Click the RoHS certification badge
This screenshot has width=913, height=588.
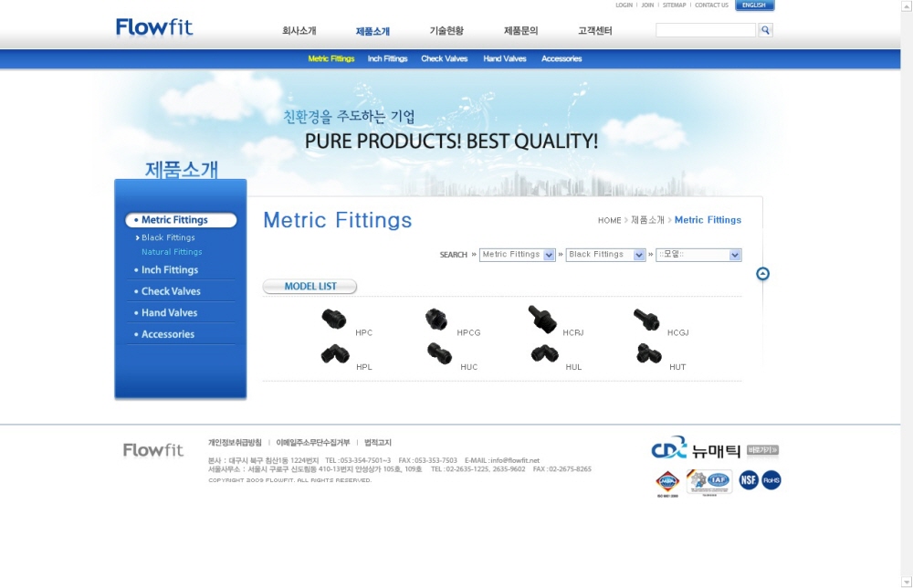(771, 480)
